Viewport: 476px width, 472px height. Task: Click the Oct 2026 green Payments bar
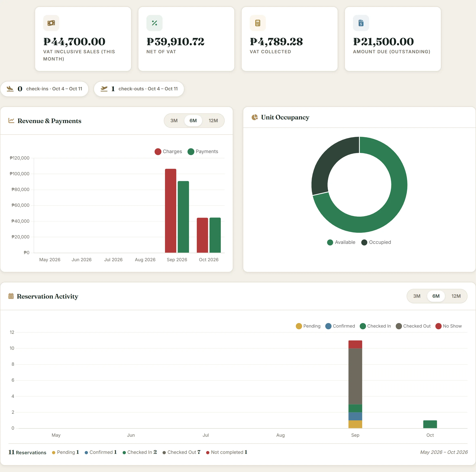[x=215, y=235]
